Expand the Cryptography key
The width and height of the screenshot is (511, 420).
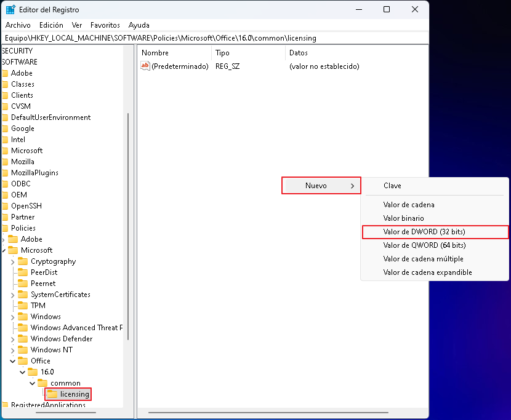(13, 261)
